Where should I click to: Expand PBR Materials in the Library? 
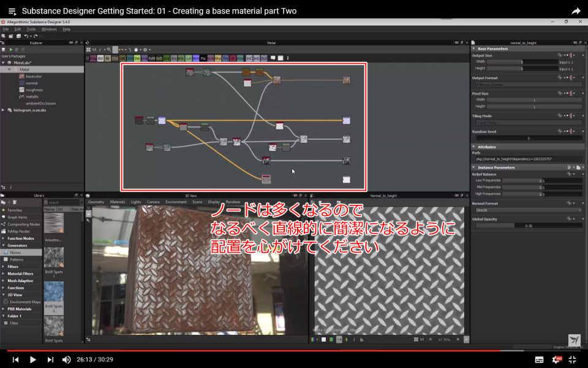coord(4,309)
